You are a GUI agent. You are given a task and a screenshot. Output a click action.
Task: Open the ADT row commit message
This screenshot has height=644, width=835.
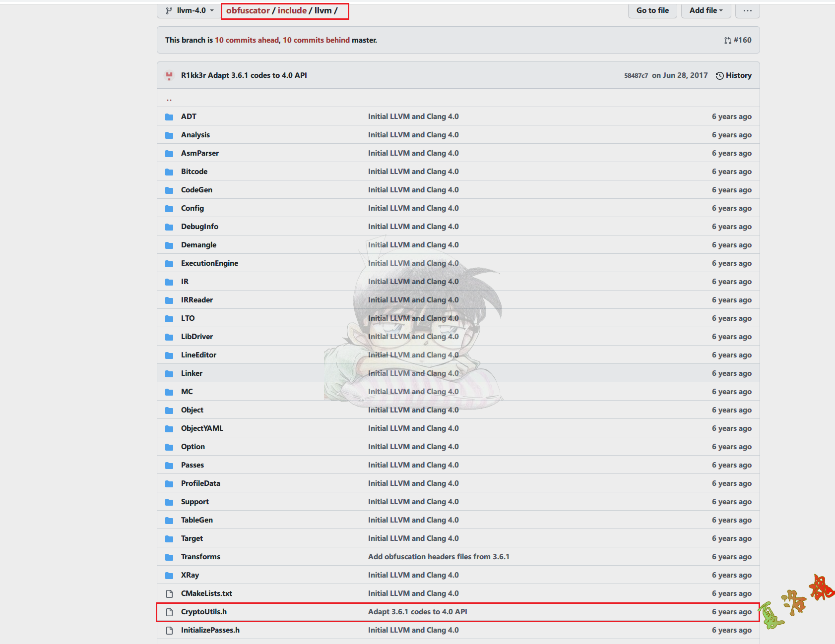pyautogui.click(x=413, y=117)
